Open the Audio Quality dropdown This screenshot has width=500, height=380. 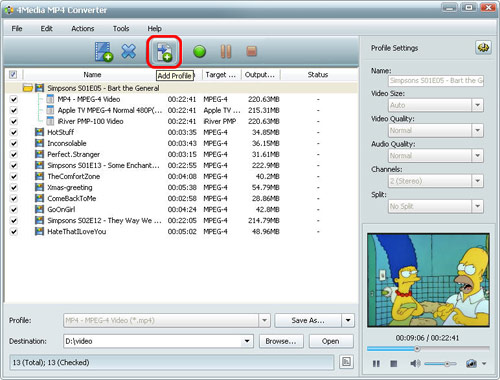click(x=477, y=155)
